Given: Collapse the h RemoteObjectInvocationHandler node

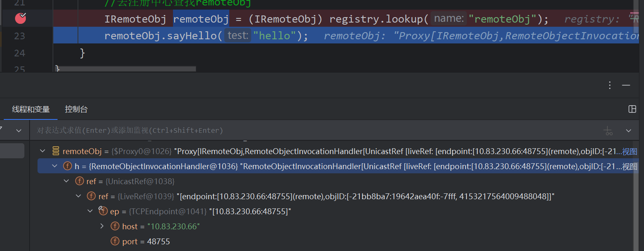Looking at the screenshot, I should coord(55,166).
